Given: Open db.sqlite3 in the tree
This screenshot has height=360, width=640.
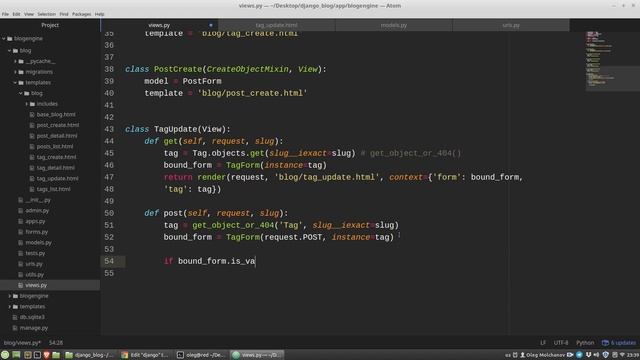Looking at the screenshot, I should (x=32, y=317).
